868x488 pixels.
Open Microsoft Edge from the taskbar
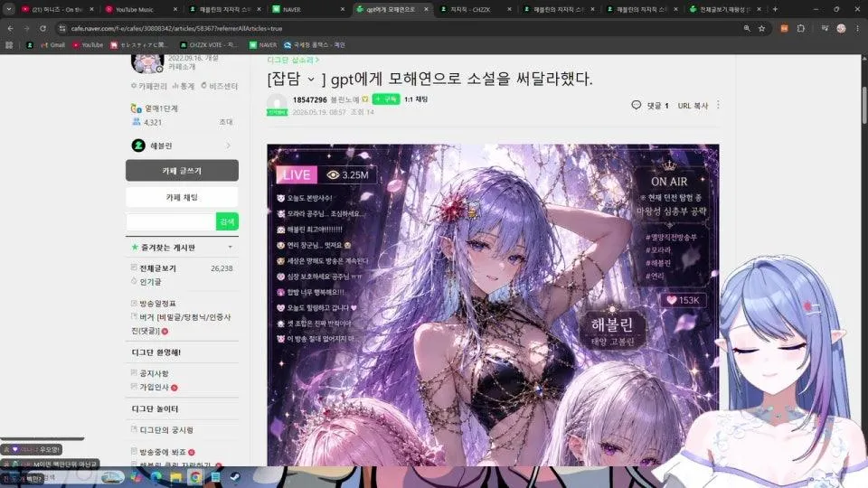(156, 477)
